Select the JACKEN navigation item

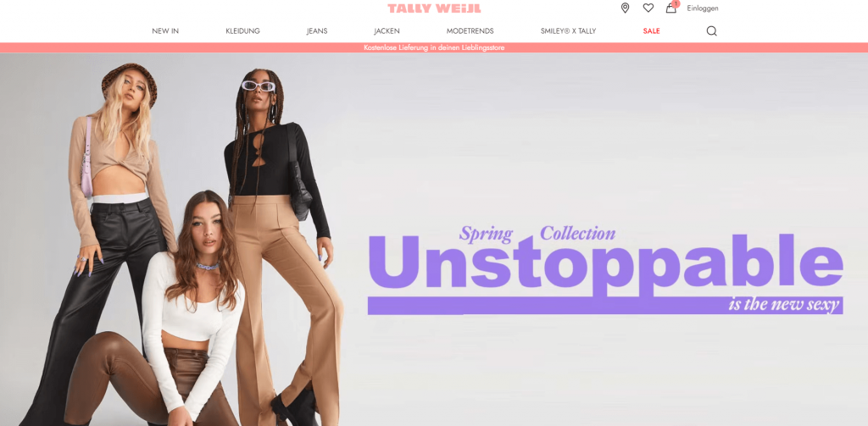[x=387, y=31]
